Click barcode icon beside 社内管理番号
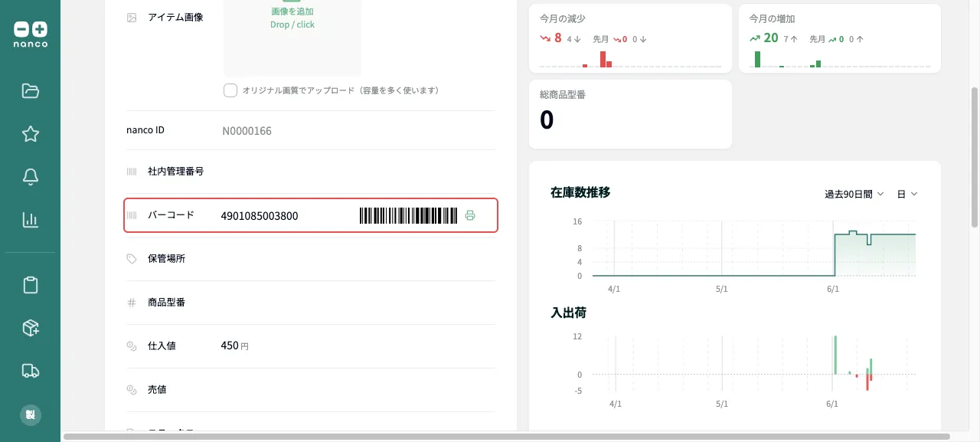This screenshot has height=442, width=980. pos(132,172)
